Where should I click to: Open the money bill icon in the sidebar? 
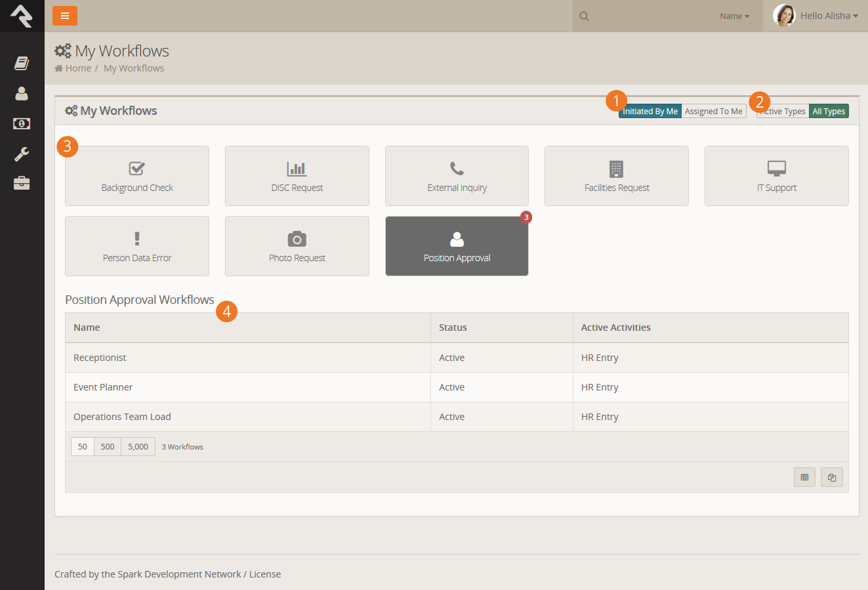(x=22, y=123)
